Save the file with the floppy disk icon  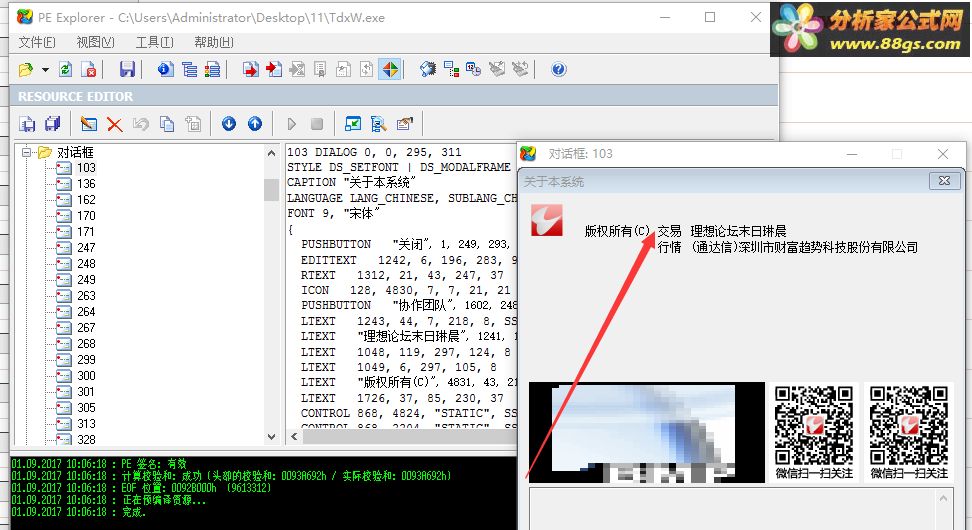click(127, 69)
